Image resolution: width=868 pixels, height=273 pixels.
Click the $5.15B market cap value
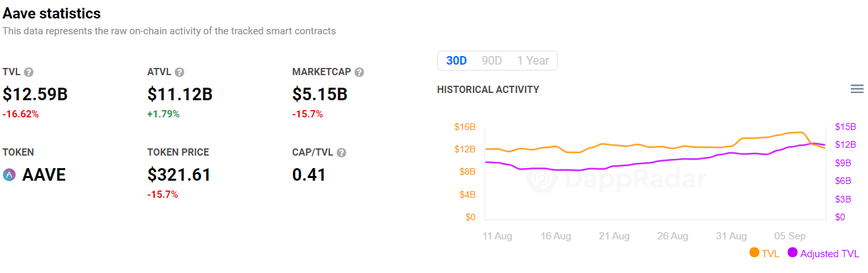[x=319, y=94]
